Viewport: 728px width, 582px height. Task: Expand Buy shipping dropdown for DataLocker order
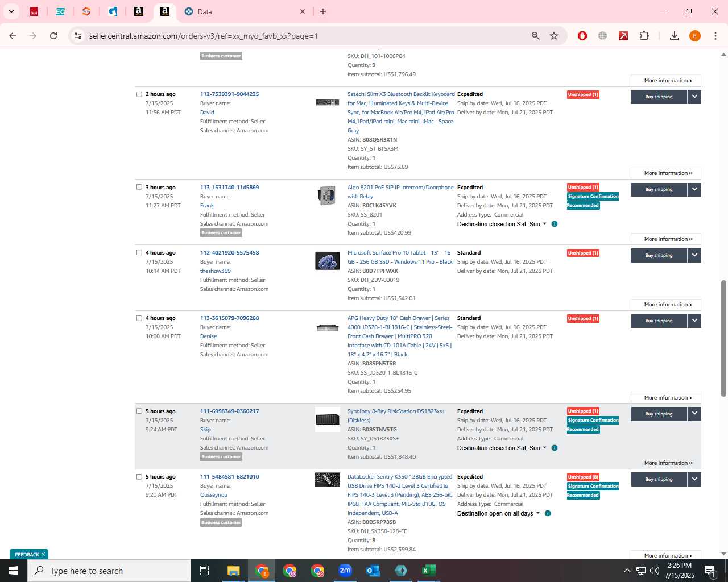pos(694,479)
